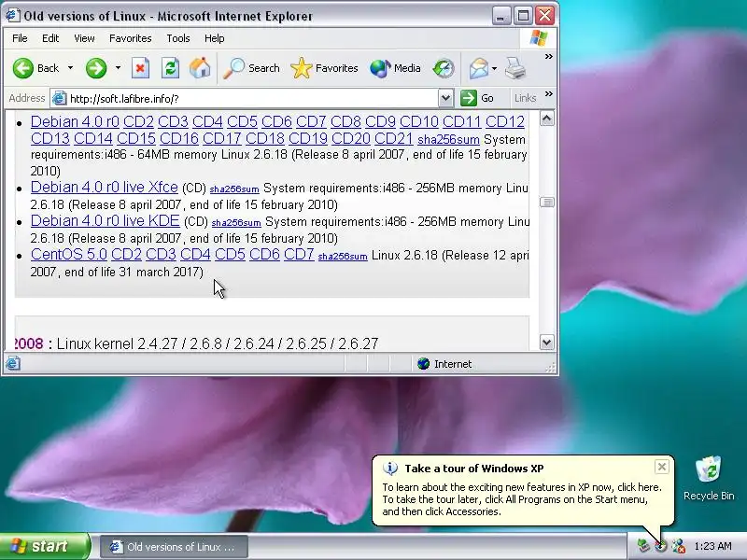Open the File menu
Image resolution: width=747 pixels, height=560 pixels.
pos(20,38)
